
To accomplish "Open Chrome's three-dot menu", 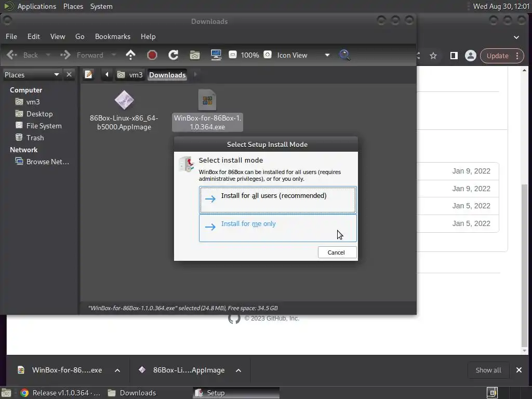I will 517,56.
